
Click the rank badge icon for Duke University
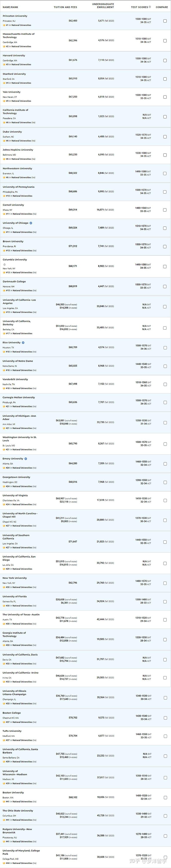[4, 141]
